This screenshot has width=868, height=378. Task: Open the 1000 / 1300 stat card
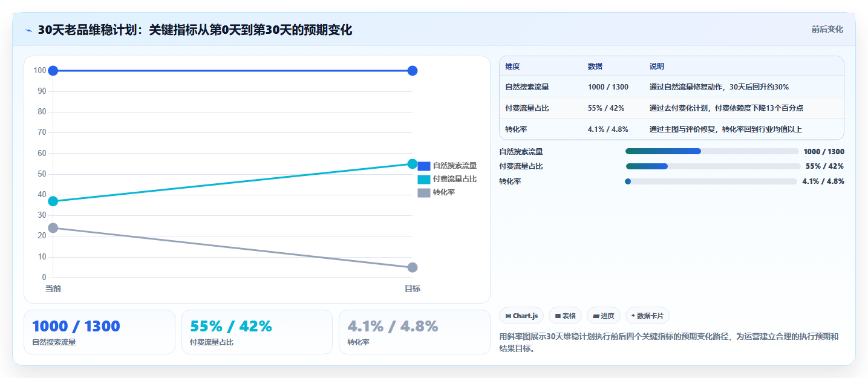(x=99, y=332)
